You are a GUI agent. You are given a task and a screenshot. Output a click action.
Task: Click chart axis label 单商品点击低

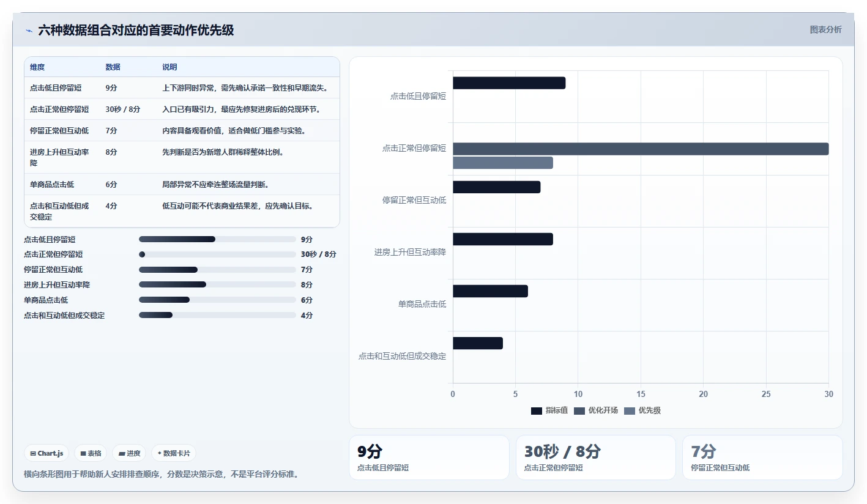click(x=422, y=304)
